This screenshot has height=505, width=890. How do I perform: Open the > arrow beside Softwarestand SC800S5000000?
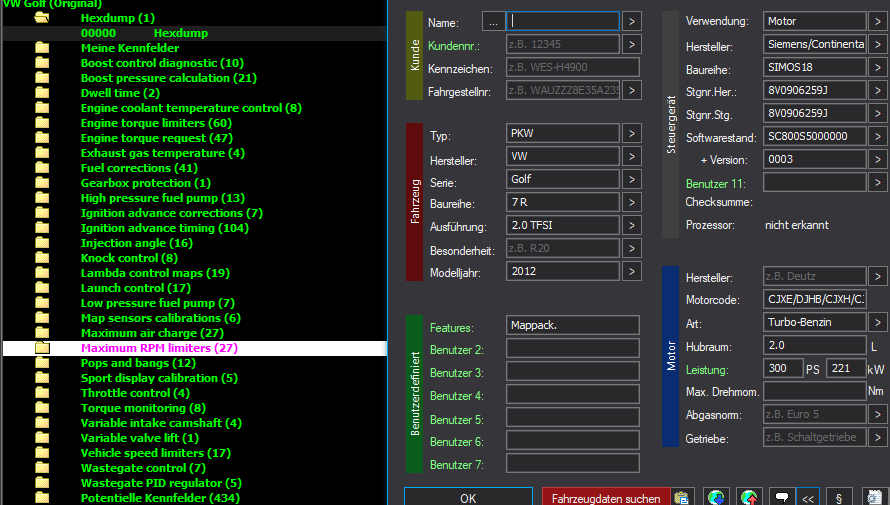point(878,136)
